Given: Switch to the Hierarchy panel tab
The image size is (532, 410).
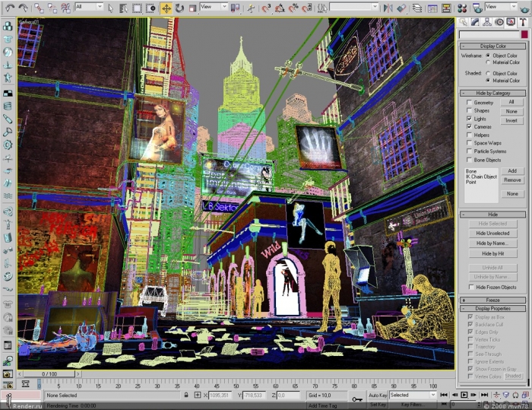Looking at the screenshot, I should 487,22.
